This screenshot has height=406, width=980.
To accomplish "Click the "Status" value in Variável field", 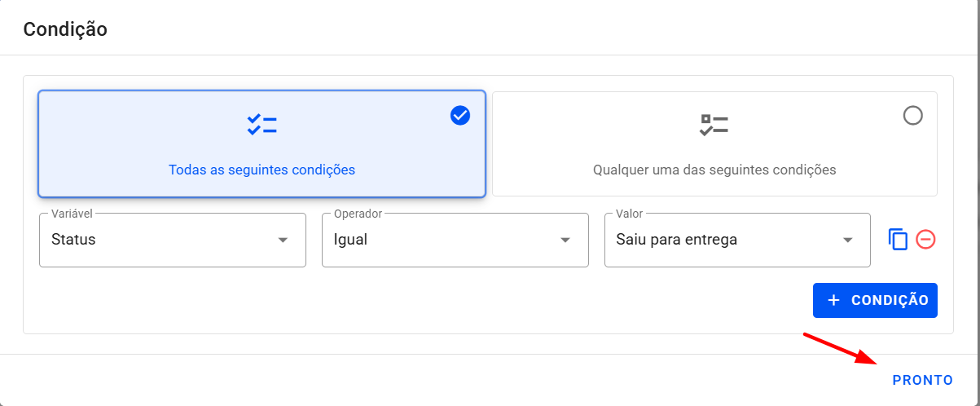I will (73, 241).
